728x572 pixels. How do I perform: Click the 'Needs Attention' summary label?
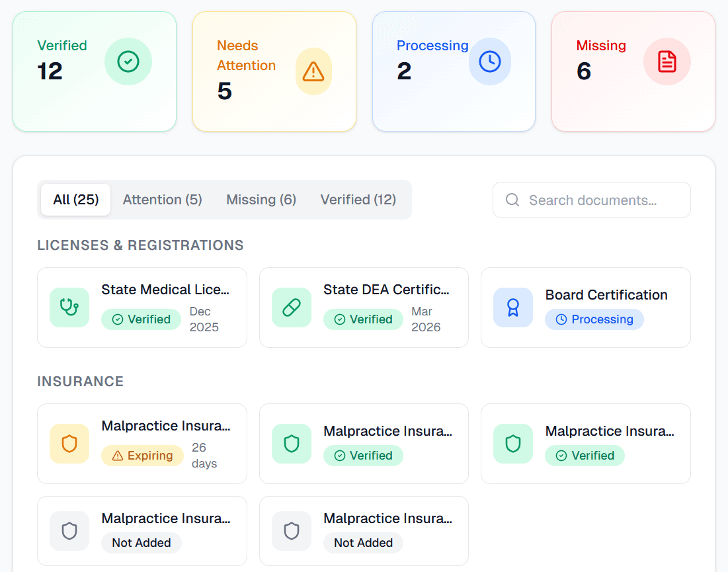[x=246, y=56]
